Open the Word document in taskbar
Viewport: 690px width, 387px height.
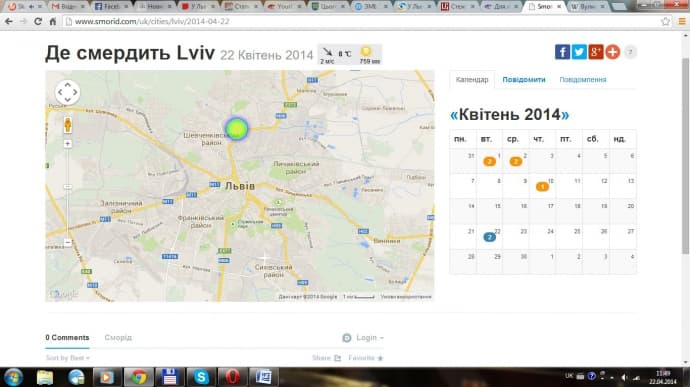click(264, 377)
